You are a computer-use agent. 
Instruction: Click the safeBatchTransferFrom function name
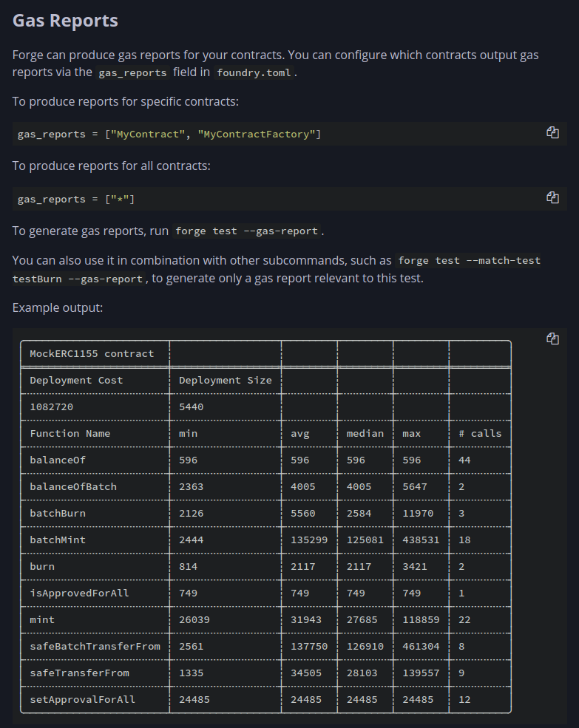point(95,646)
